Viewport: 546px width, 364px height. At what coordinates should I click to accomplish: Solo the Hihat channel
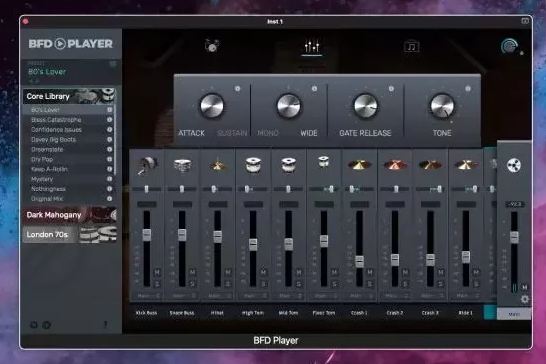coord(228,284)
